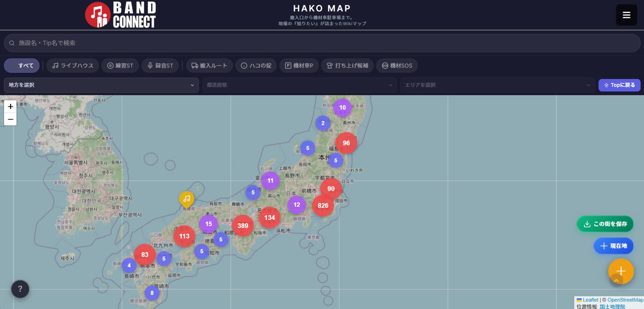The width and height of the screenshot is (644, 309).
Task: Zoom in the map
Action: pyautogui.click(x=10, y=106)
